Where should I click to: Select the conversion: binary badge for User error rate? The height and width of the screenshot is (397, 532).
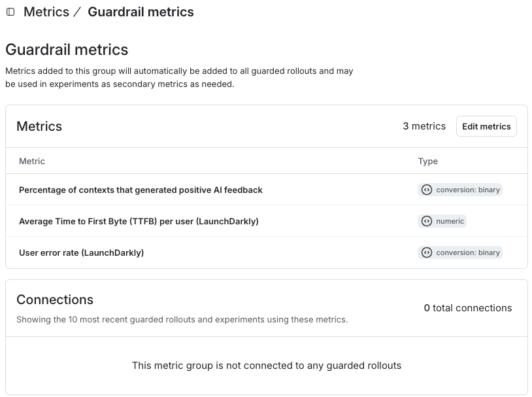461,252
